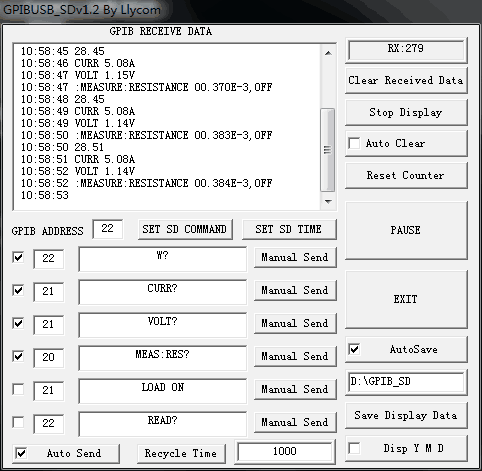The image size is (482, 471).
Task: Click the Recycle Time button
Action: click(181, 454)
